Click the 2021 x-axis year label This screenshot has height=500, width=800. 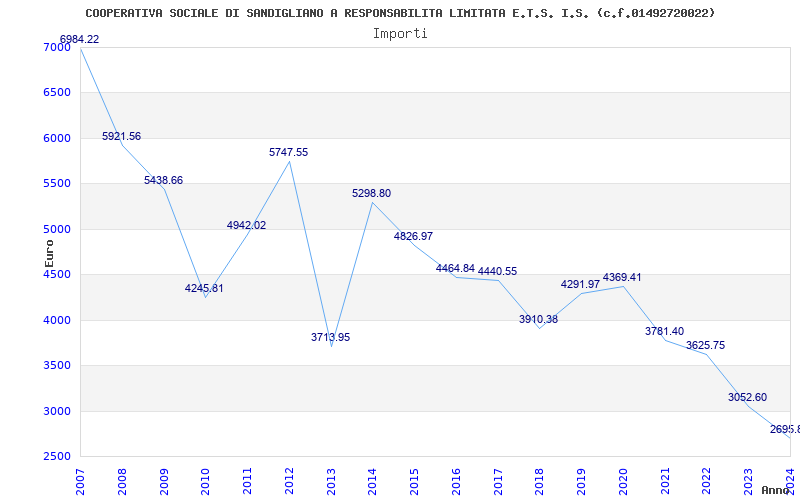665,482
